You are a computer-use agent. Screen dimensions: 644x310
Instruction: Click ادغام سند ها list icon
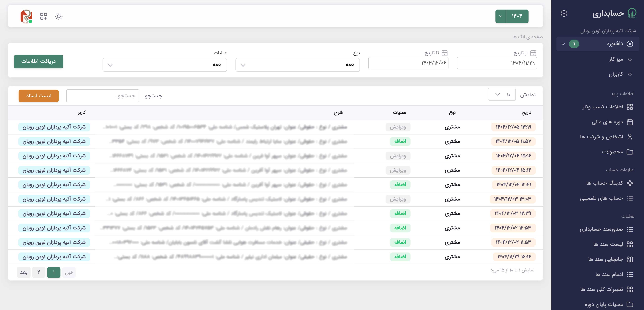tap(630, 274)
